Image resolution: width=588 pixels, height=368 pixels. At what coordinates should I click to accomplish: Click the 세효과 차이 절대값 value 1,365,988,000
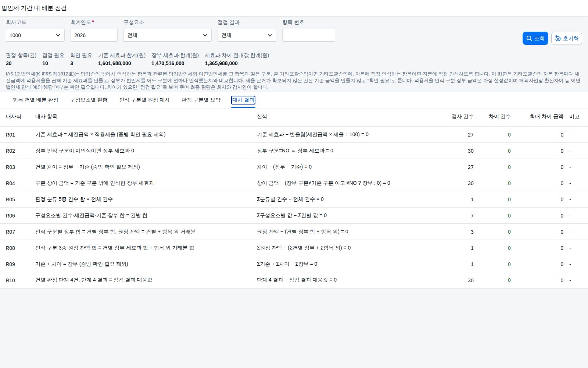click(221, 63)
